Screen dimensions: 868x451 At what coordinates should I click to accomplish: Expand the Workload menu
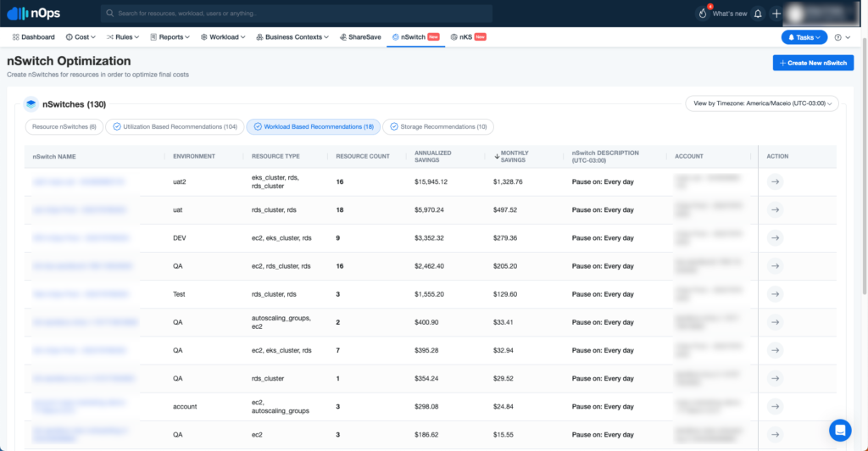pyautogui.click(x=223, y=37)
